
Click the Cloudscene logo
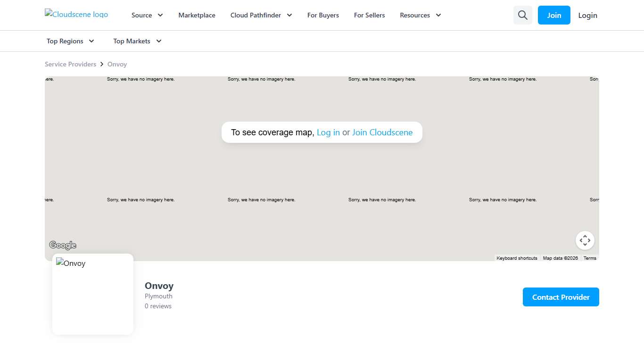coord(76,14)
